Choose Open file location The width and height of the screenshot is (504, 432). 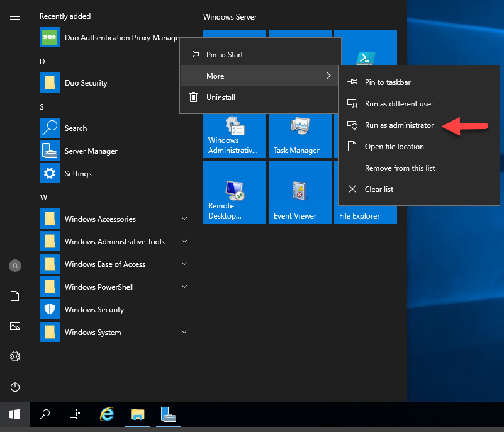(419, 147)
